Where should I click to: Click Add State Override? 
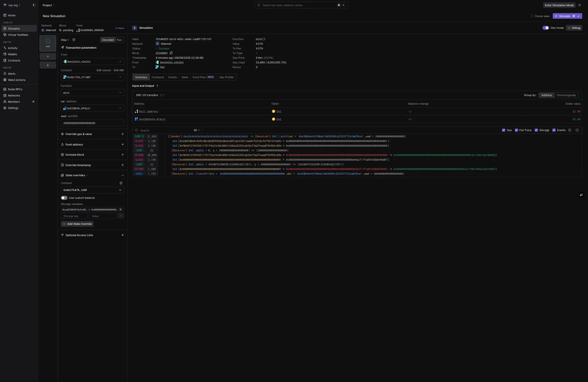click(x=77, y=224)
